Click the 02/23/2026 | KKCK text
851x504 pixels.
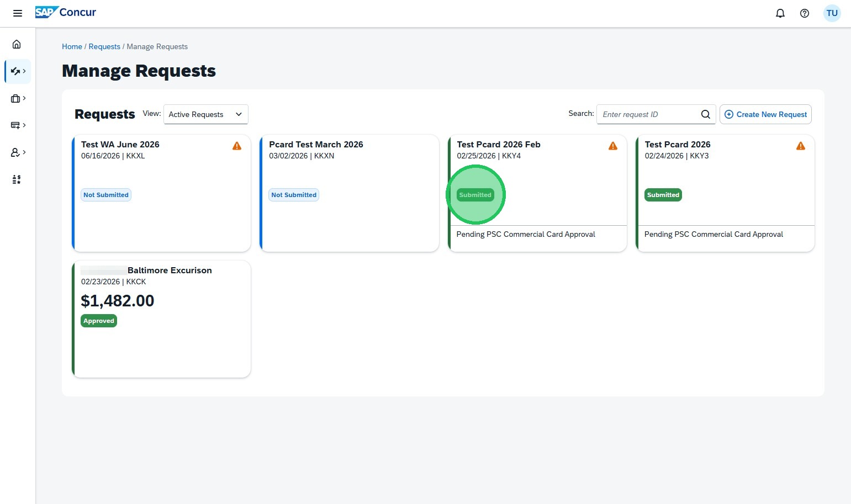pos(114,282)
